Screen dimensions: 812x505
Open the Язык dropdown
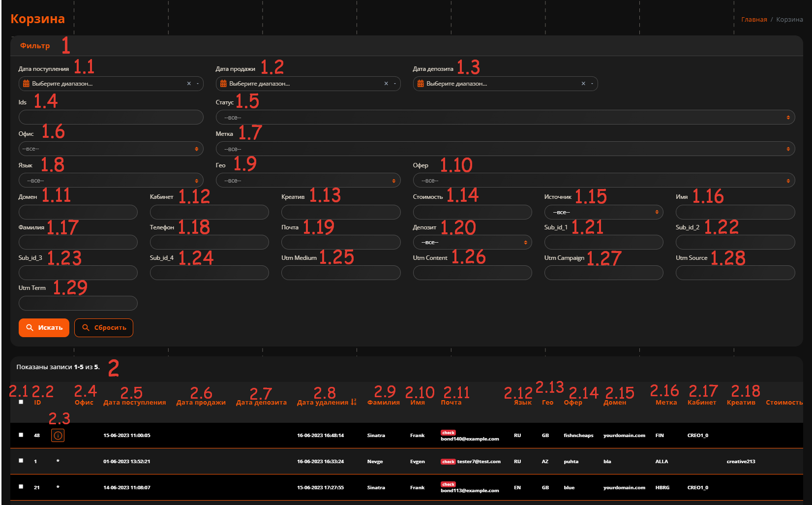pyautogui.click(x=111, y=181)
